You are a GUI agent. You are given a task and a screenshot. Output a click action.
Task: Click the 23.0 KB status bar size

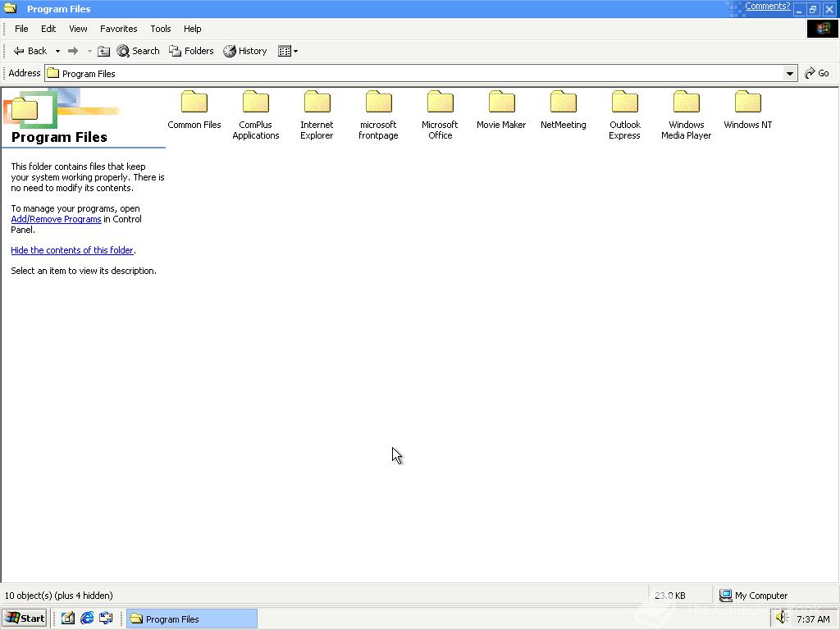pyautogui.click(x=669, y=596)
